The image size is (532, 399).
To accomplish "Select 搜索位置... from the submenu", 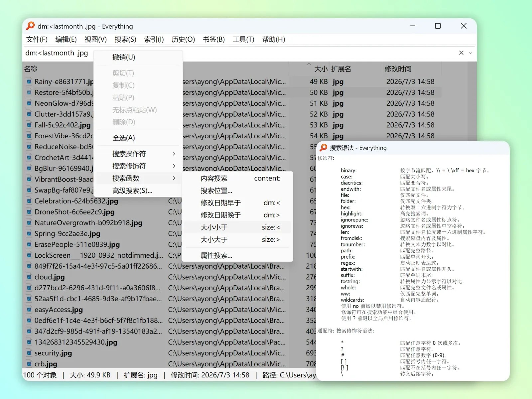I will click(237, 191).
